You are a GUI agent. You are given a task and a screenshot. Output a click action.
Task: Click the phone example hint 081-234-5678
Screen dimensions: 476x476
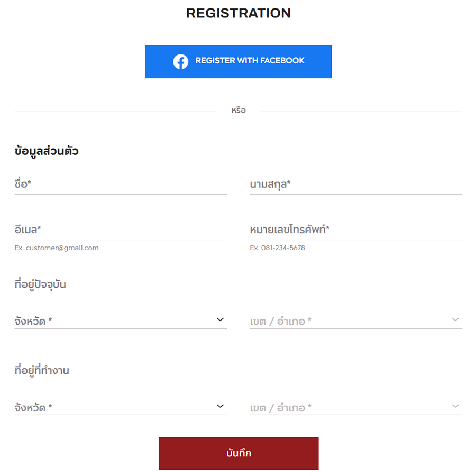pyautogui.click(x=277, y=248)
